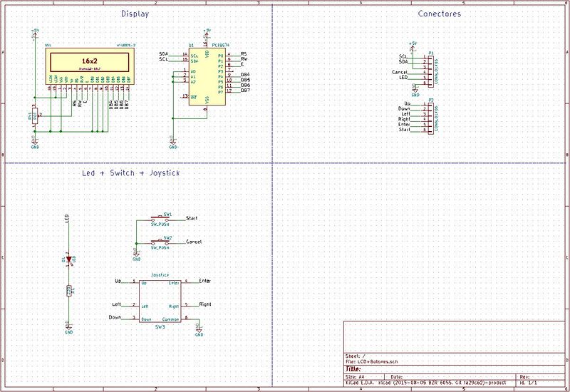Click the DB7 label on PCF8574 pin P7
This screenshot has height=392, width=570.
[245, 91]
